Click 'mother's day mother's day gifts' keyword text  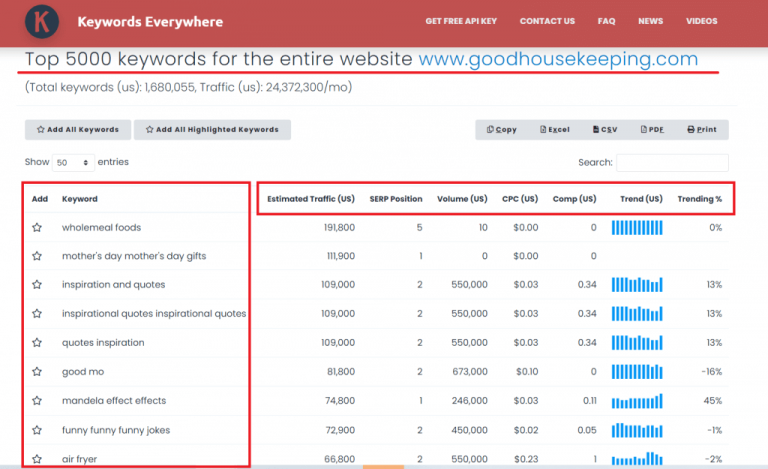click(134, 256)
